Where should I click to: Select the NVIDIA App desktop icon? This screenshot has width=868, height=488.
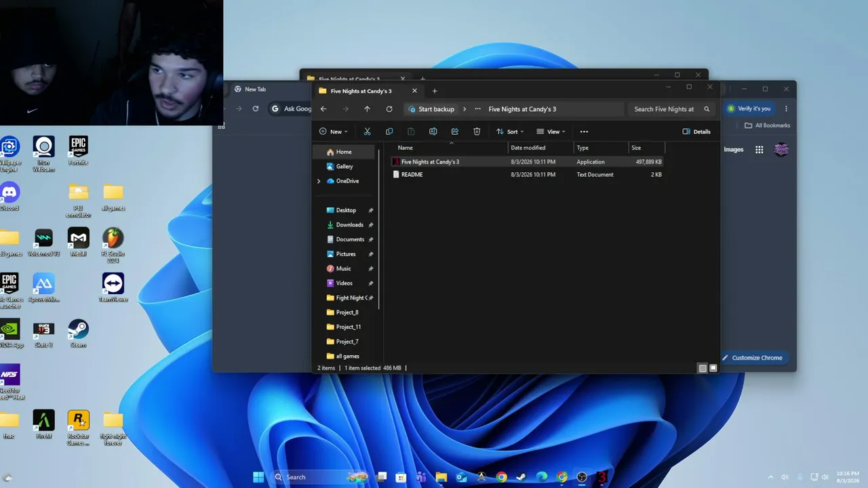pos(9,333)
